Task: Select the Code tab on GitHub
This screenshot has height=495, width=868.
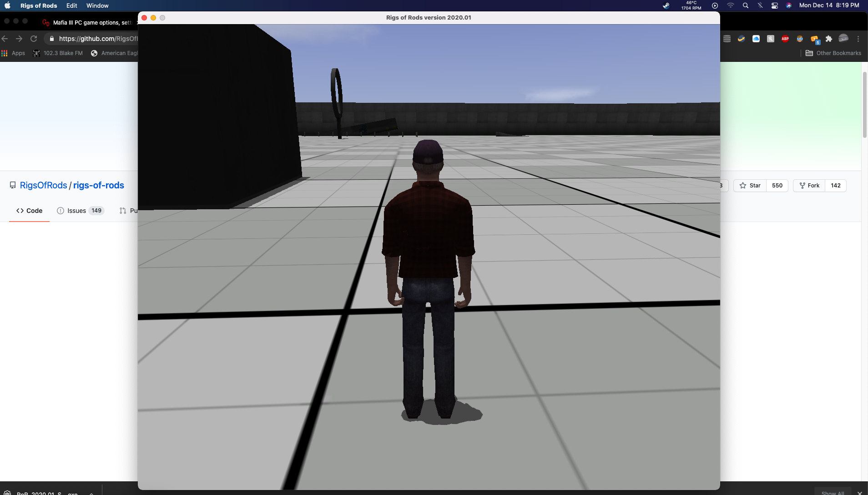Action: point(29,211)
